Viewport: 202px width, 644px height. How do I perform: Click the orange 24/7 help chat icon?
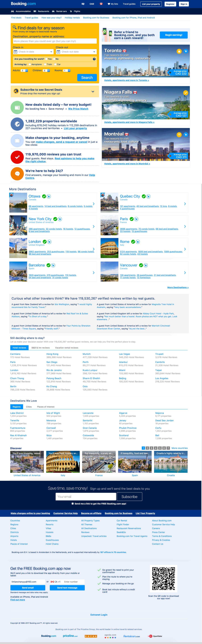click(17, 174)
